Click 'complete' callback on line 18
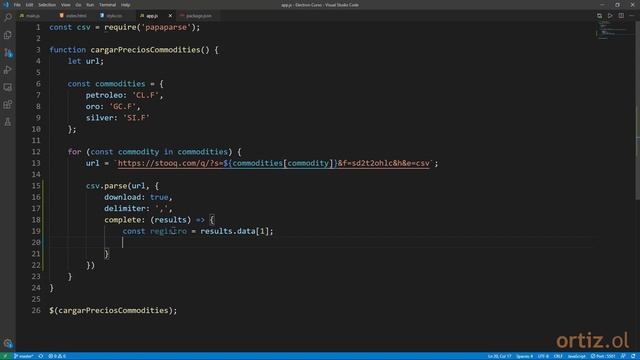 tap(122, 220)
